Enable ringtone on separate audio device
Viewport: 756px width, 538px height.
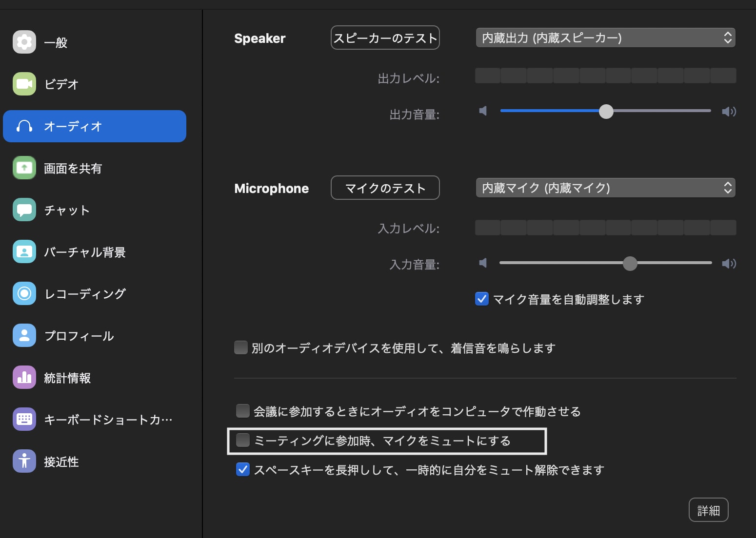[x=240, y=347]
